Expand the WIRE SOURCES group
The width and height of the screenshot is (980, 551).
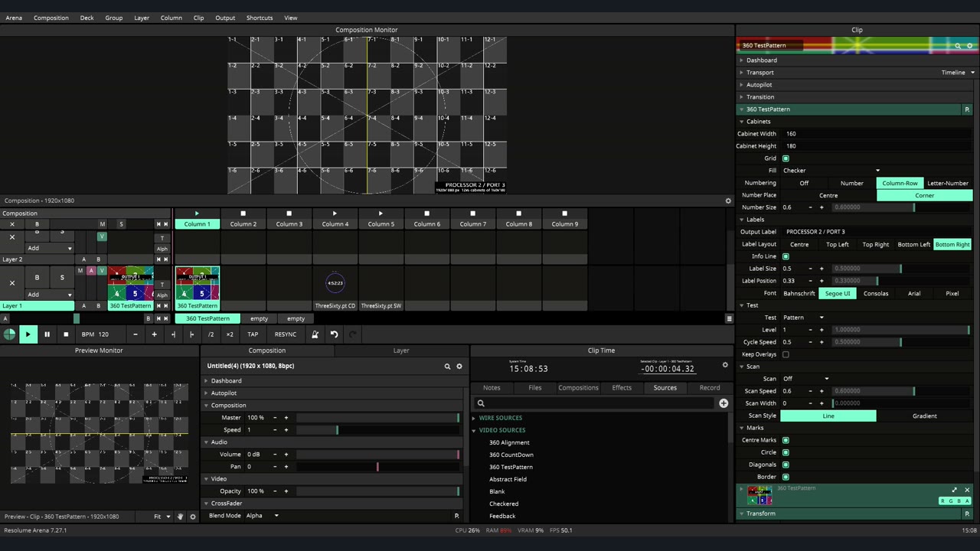coord(473,418)
